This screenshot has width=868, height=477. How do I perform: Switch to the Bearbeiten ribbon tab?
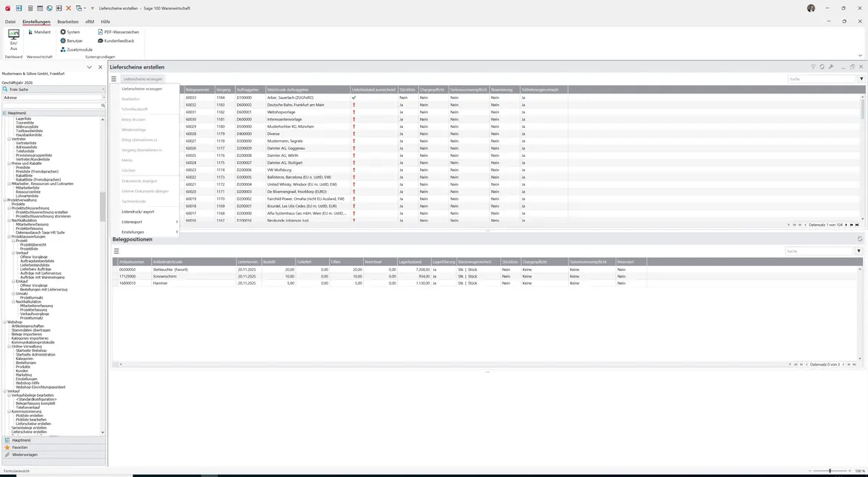[68, 22]
